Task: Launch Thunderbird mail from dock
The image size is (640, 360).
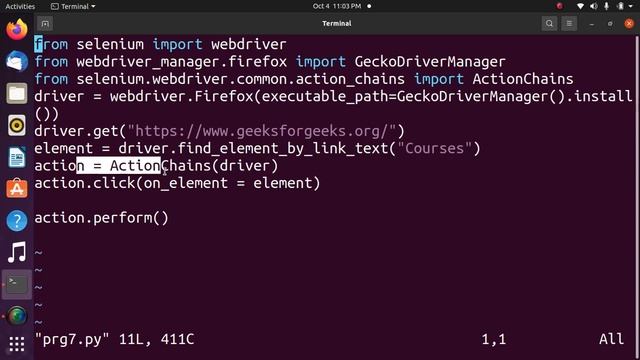Action: (x=17, y=61)
